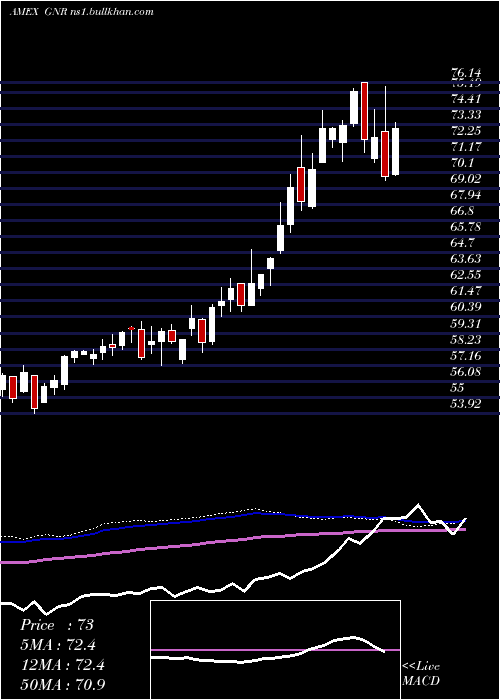
Task: Select the 74.41 price level label
Action: (x=466, y=98)
